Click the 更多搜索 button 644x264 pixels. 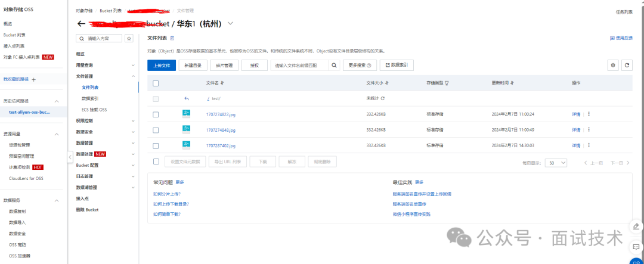click(x=360, y=66)
